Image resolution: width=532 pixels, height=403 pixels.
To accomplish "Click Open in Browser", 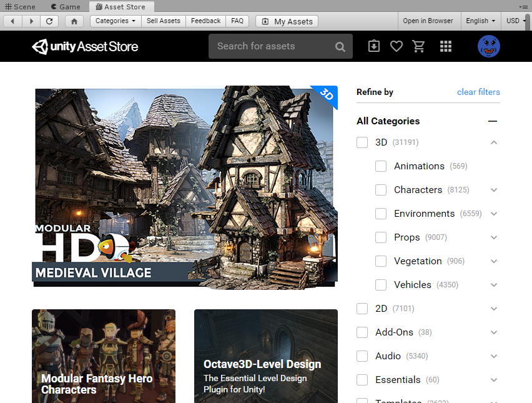I will coord(428,21).
